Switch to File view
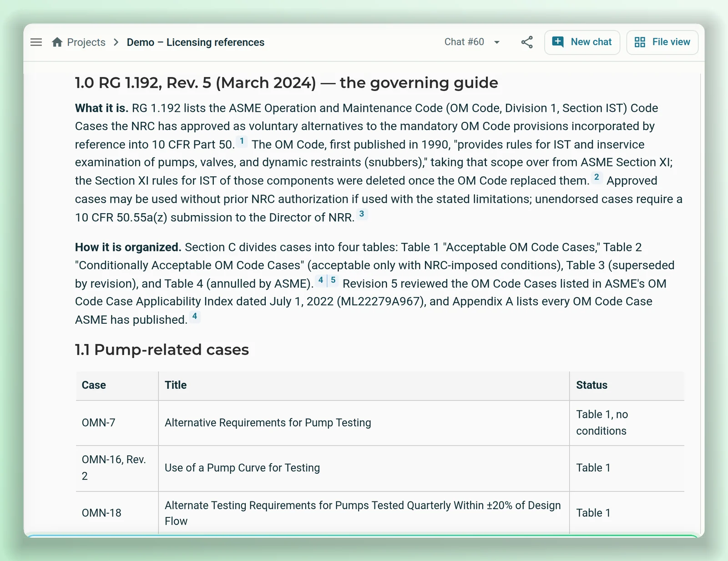Image resolution: width=728 pixels, height=561 pixels. [662, 42]
